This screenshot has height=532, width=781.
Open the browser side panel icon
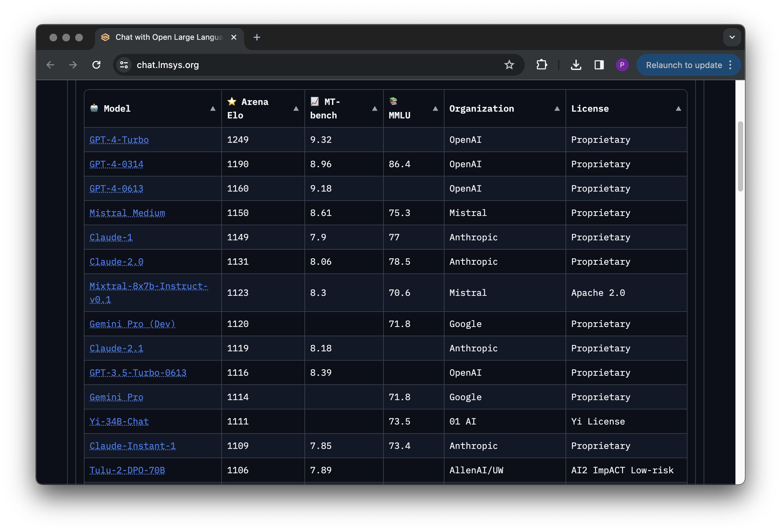click(x=599, y=65)
